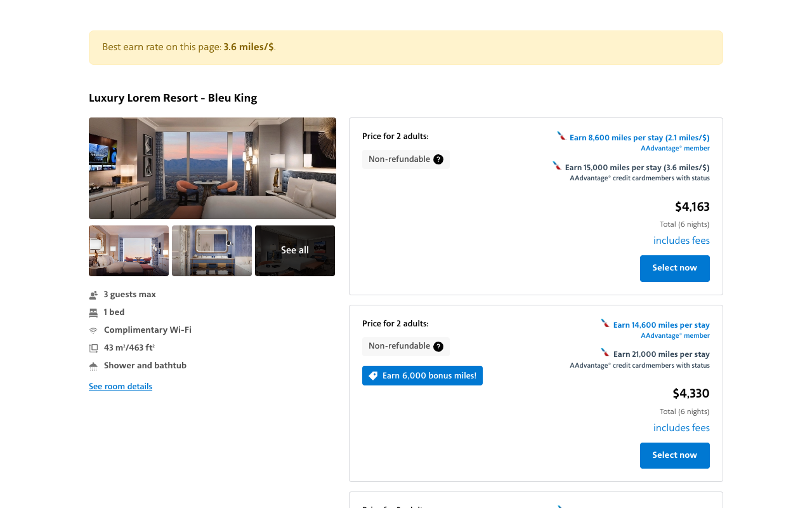Image resolution: width=812 pixels, height=508 pixels.
Task: Open the bedroom thumbnail photo
Action: [x=129, y=251]
